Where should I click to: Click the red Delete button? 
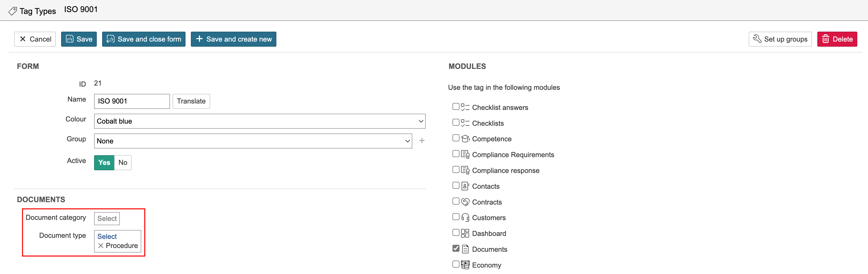tap(837, 39)
